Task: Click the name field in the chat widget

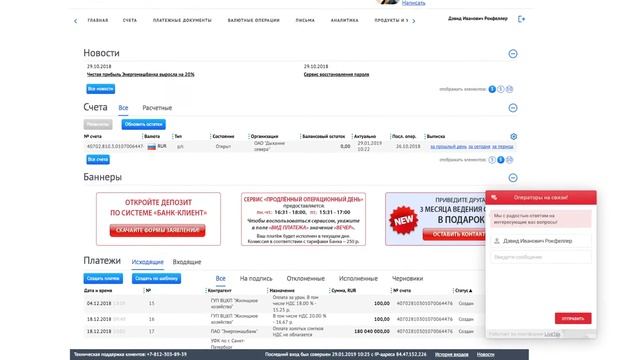Action: (x=541, y=241)
